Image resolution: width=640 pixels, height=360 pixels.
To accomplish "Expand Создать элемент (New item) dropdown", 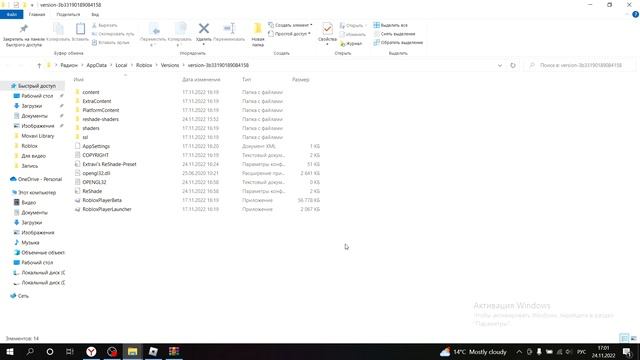I will click(x=290, y=25).
